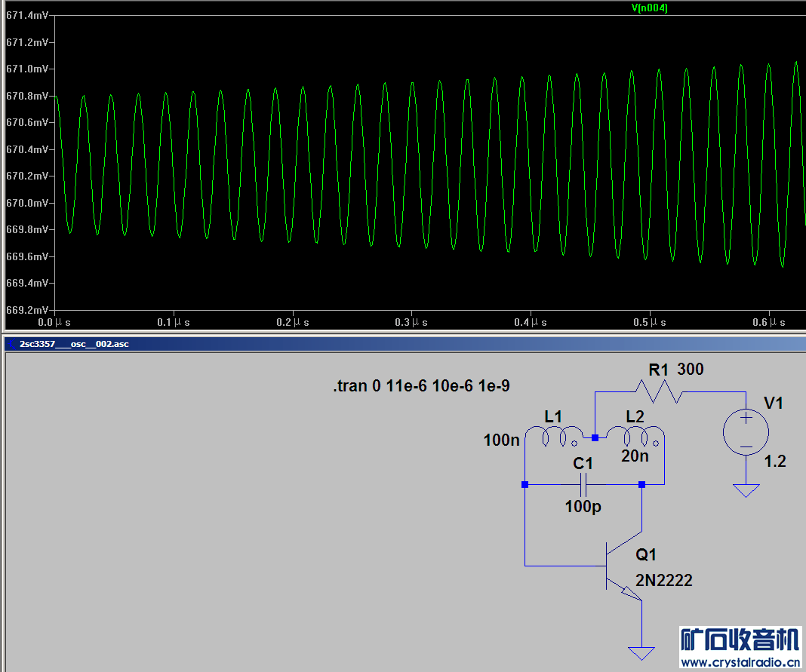The image size is (806, 672).
Task: Select the 100p capacitor value text
Action: 583,507
